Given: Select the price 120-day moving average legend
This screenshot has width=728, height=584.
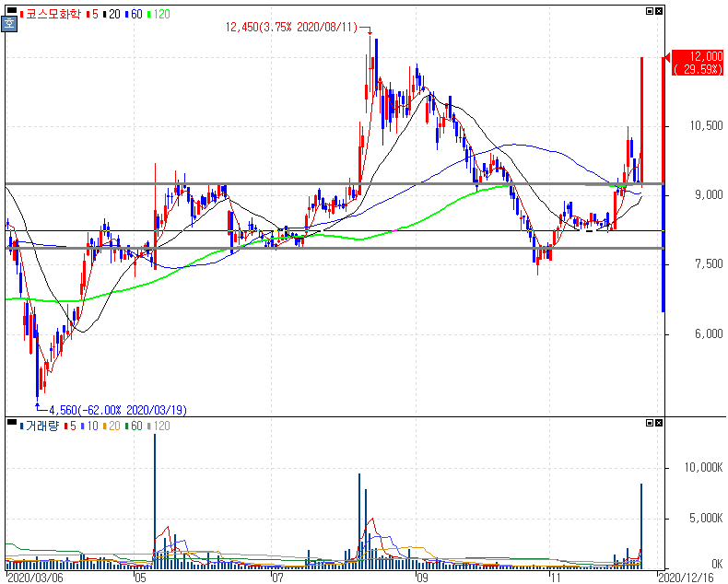Looking at the screenshot, I should point(159,15).
